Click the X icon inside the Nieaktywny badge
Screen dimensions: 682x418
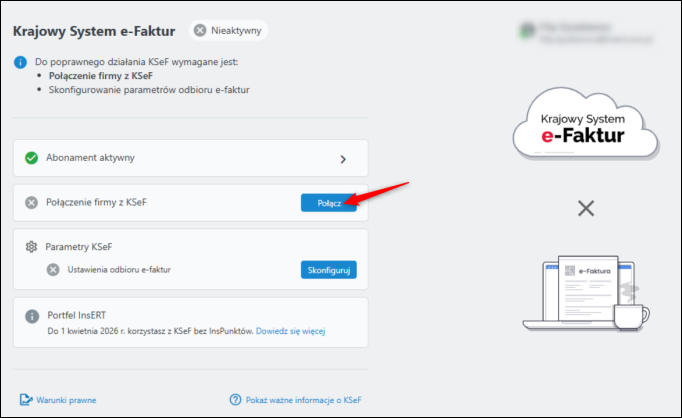200,30
